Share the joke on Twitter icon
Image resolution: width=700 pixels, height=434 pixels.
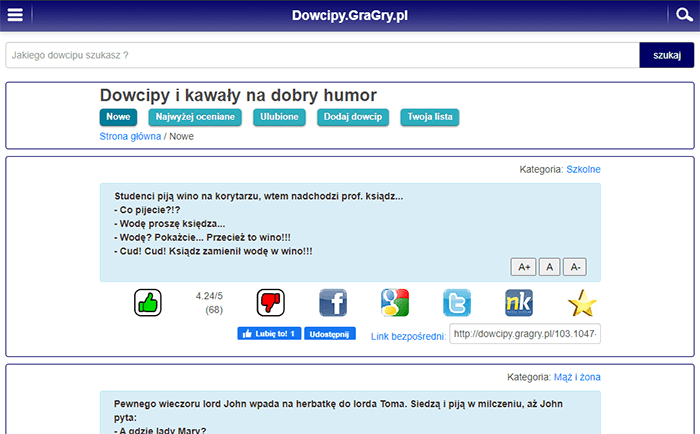click(457, 302)
